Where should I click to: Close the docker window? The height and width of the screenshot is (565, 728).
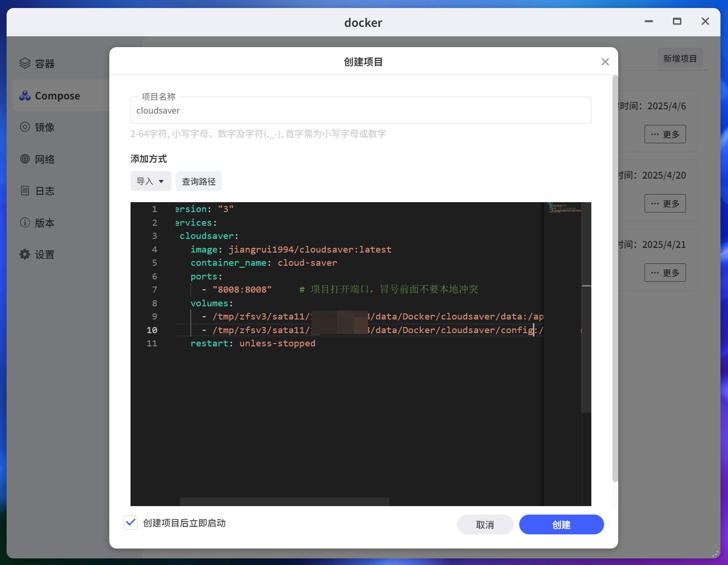(705, 21)
